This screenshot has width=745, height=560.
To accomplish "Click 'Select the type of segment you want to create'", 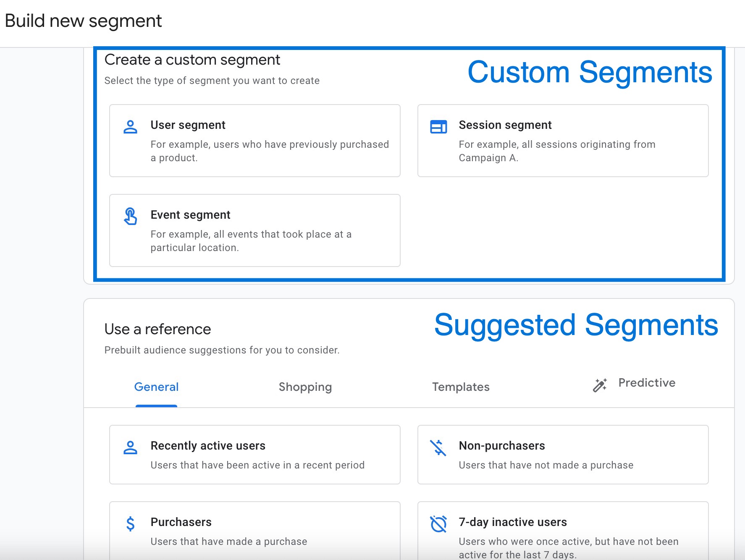I will 212,81.
